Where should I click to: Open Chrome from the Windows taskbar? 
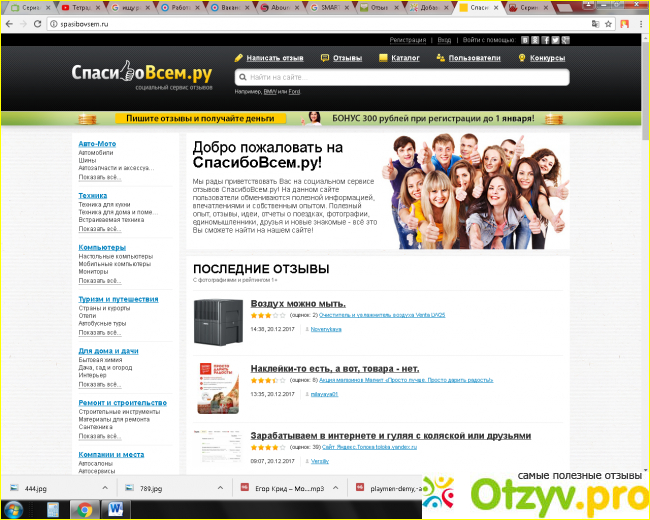tap(86, 509)
